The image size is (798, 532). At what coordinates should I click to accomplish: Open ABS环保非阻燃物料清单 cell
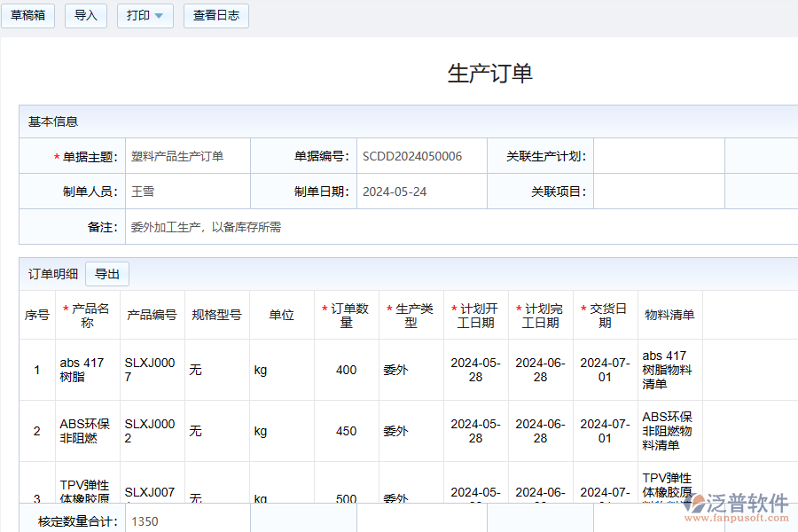tap(669, 431)
